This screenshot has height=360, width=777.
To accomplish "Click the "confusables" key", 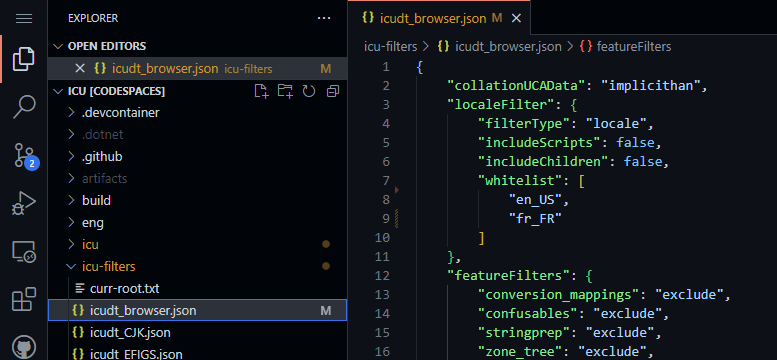I will [x=528, y=314].
